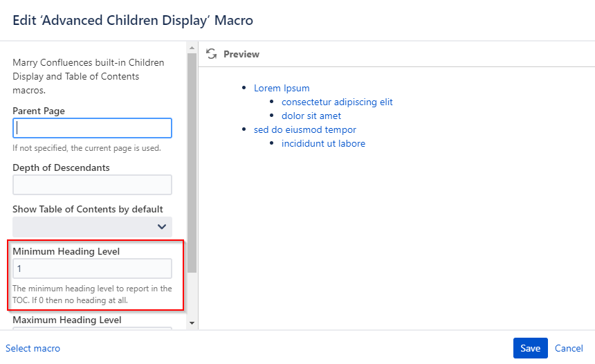
Task: Click the parameter panel scrollbar thumb
Action: pos(192,163)
